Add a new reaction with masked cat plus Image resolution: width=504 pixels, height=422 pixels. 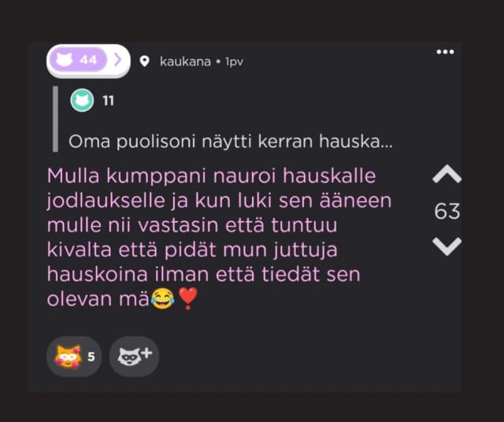(134, 356)
